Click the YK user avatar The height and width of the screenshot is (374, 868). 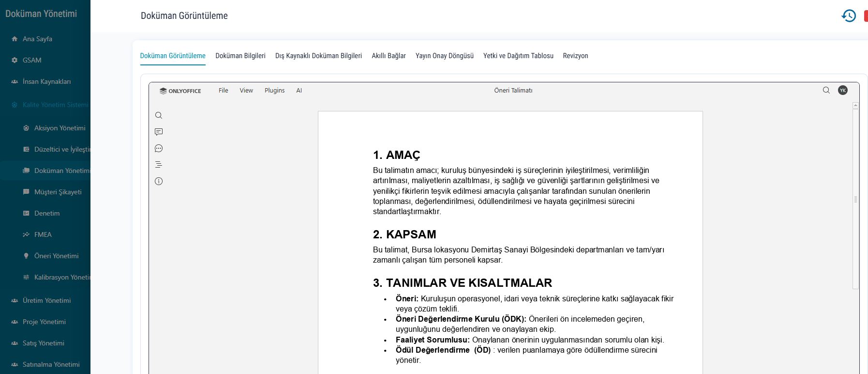tap(843, 90)
